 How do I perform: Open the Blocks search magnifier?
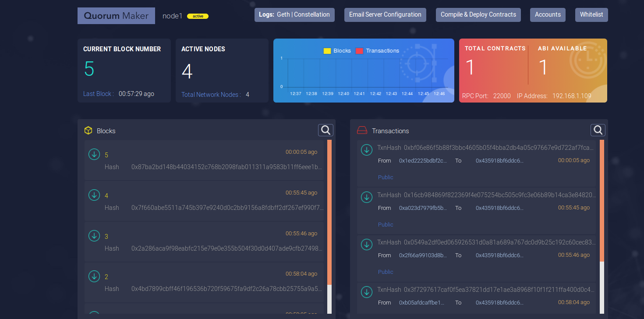[326, 130]
